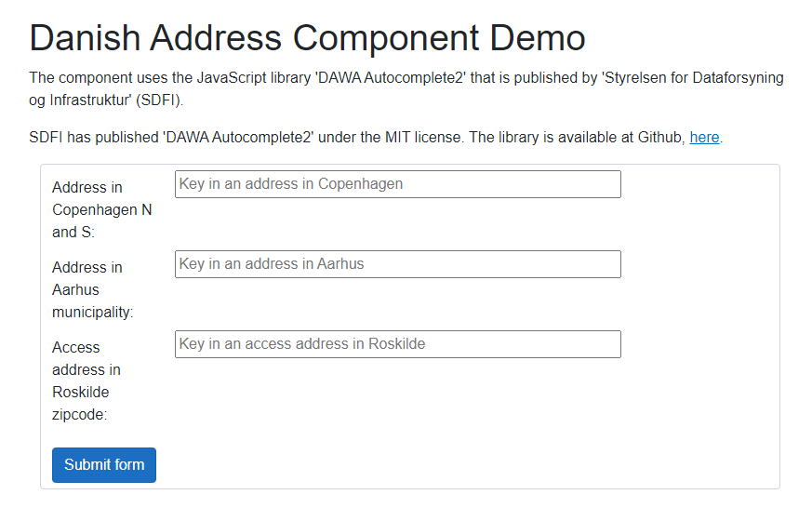
Task: Click the 'Danish Address Component Demo' heading
Action: click(307, 38)
